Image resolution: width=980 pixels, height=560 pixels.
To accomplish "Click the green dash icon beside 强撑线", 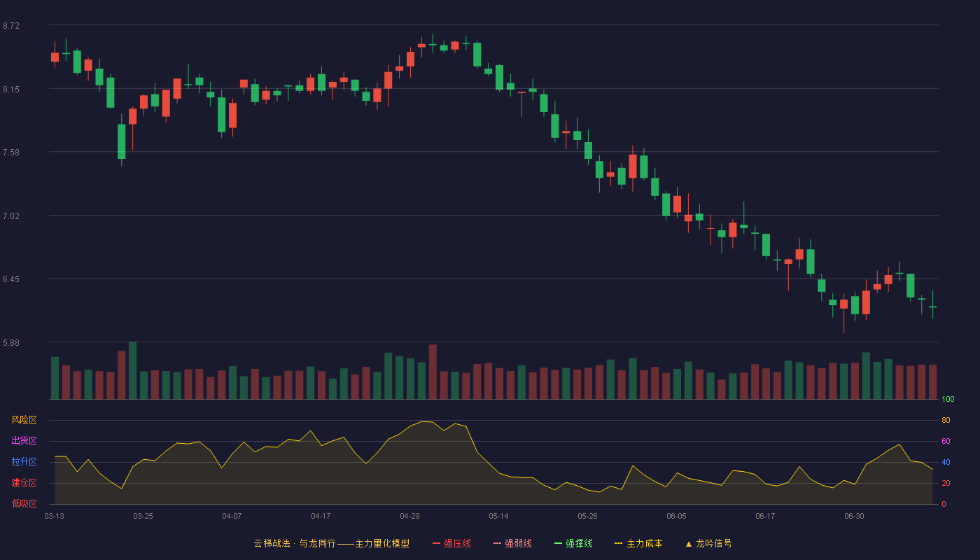I will [x=559, y=543].
